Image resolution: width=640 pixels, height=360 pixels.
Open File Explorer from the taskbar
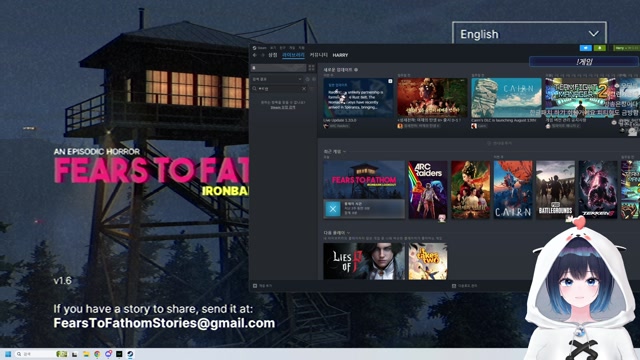pyautogui.click(x=86, y=354)
